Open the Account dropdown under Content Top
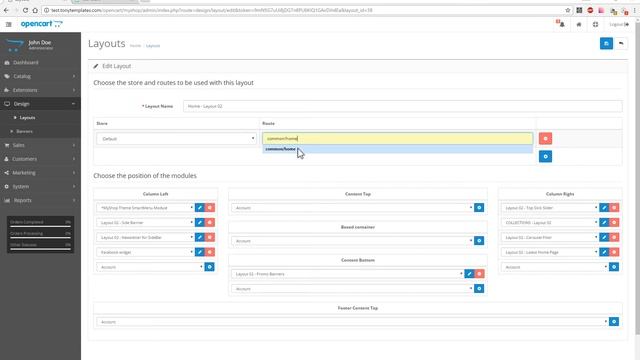 (352, 208)
